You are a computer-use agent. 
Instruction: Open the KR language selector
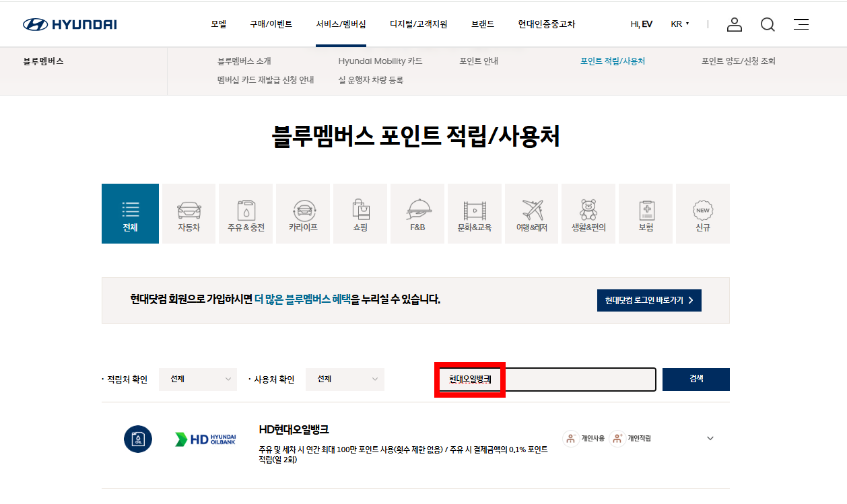680,24
